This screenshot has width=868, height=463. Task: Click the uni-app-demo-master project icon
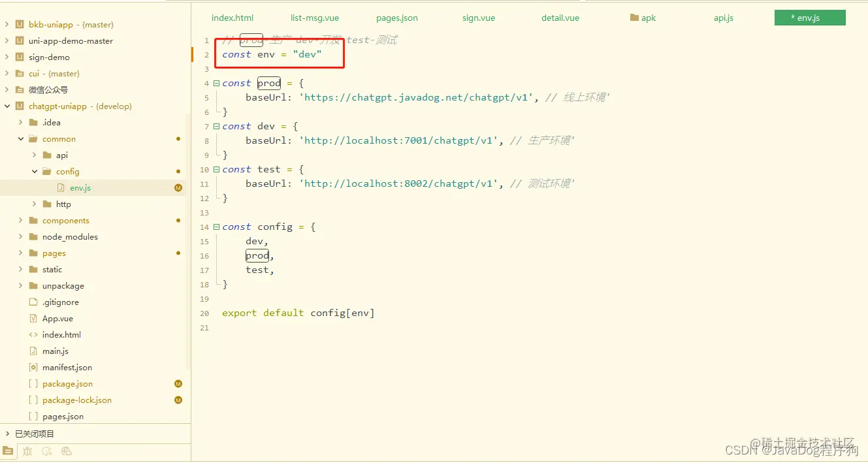click(x=20, y=40)
